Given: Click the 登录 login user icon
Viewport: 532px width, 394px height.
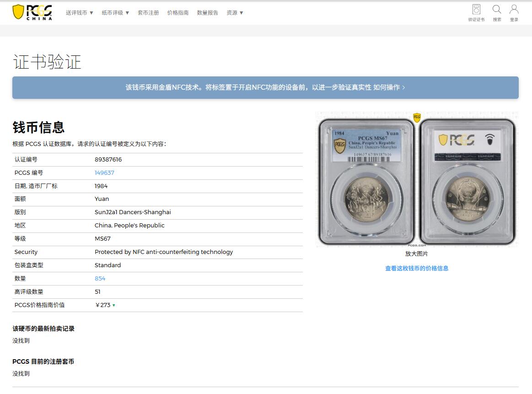Looking at the screenshot, I should click(x=514, y=13).
